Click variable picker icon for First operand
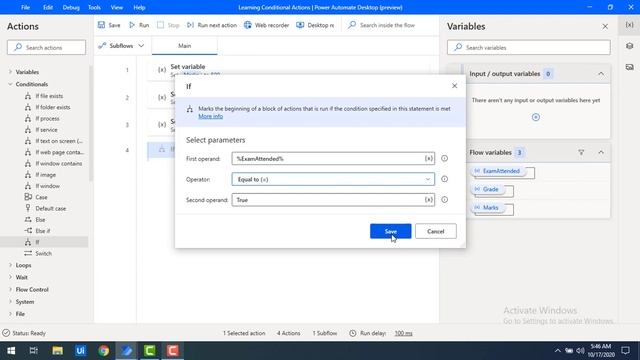The image size is (640, 360). (428, 158)
